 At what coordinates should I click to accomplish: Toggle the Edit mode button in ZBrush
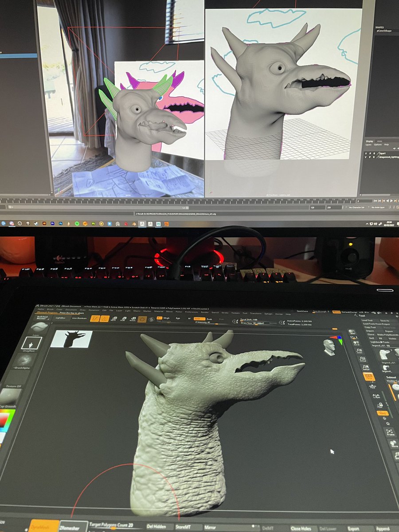point(95,319)
